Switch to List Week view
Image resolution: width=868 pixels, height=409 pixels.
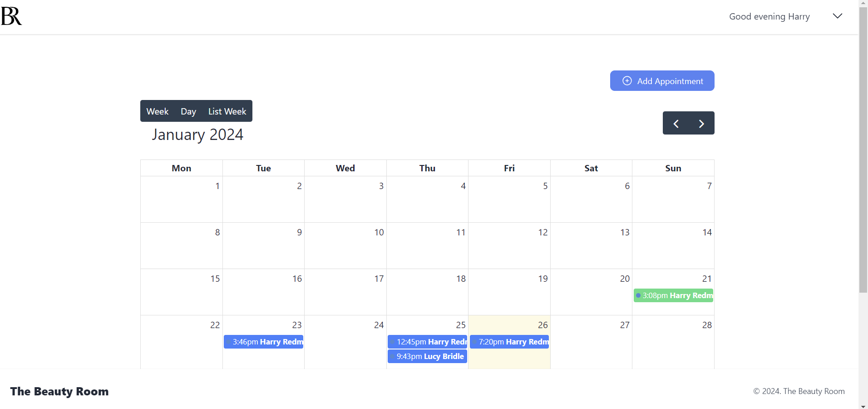pyautogui.click(x=227, y=111)
